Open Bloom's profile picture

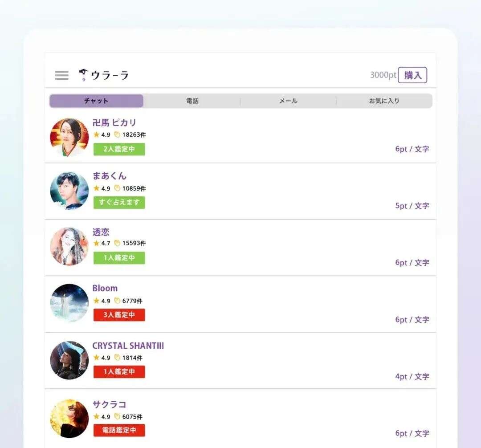pyautogui.click(x=69, y=304)
